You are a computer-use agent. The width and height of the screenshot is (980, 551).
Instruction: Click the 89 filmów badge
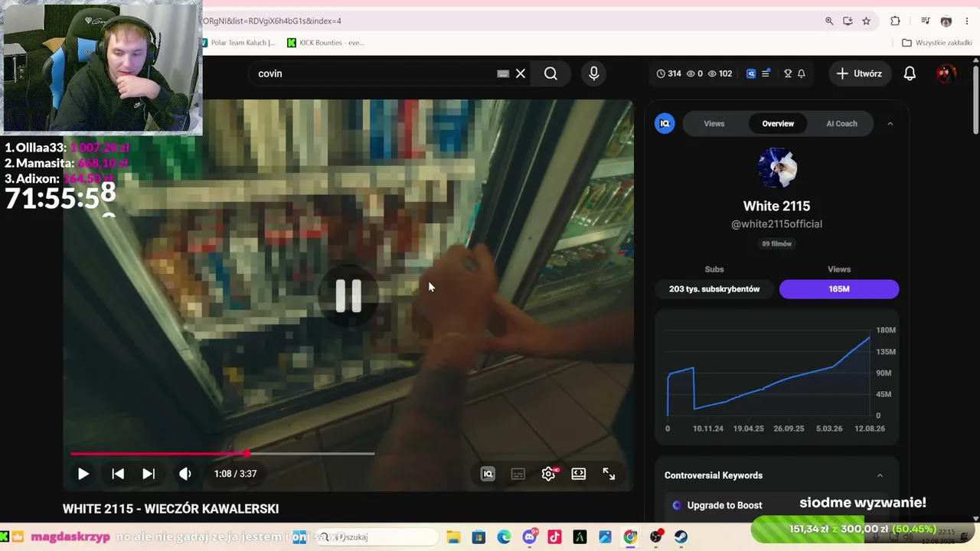point(776,243)
